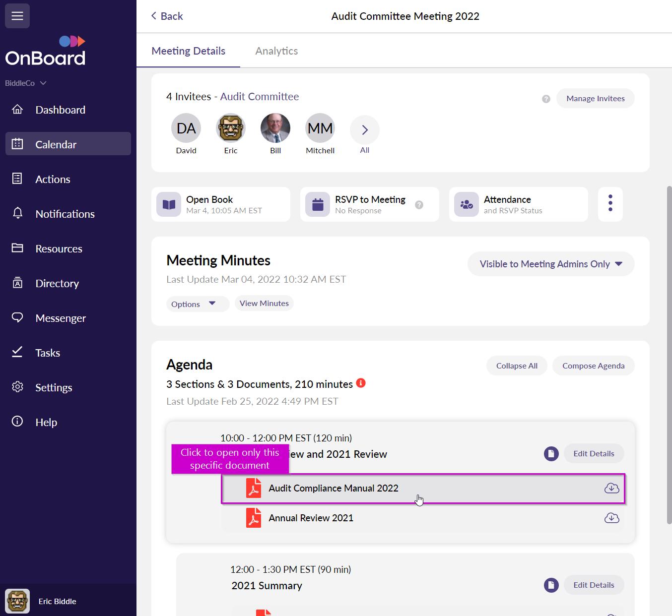Click the page vertical scrollbar

pos(669,355)
